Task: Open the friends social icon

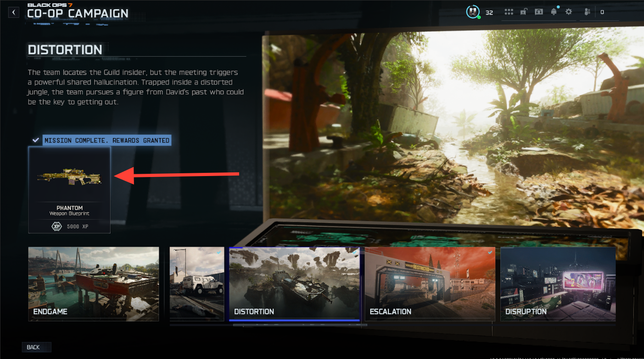Action: point(587,12)
